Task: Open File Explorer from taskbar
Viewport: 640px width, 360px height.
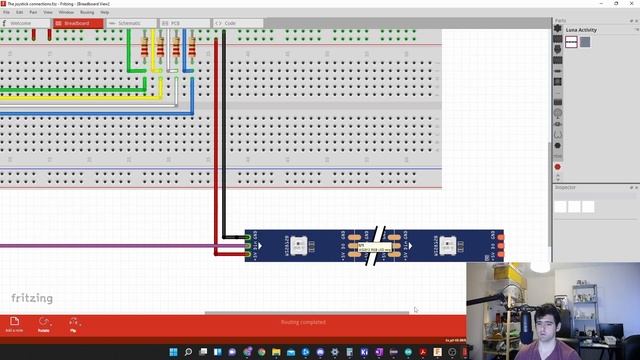Action: pyautogui.click(x=276, y=352)
